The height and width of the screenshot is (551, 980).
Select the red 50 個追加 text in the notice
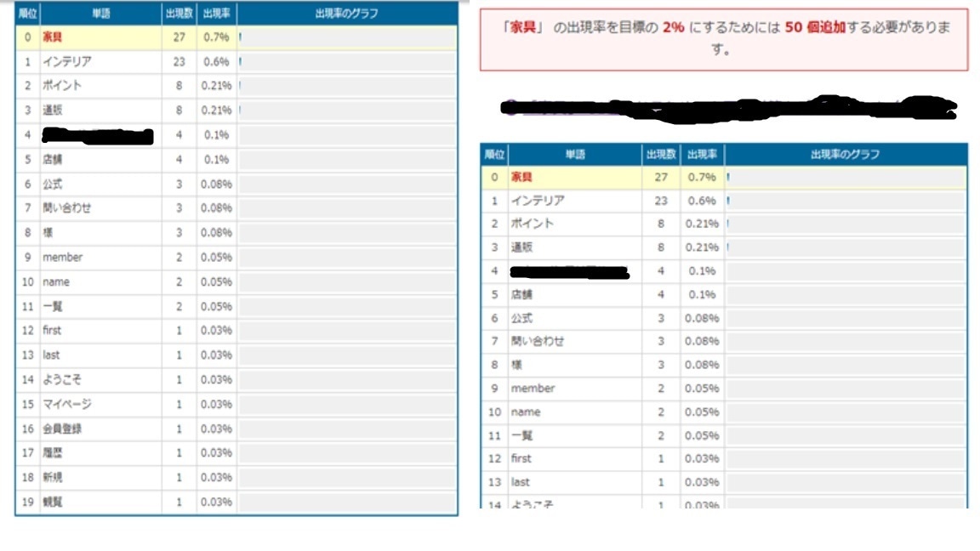[815, 27]
